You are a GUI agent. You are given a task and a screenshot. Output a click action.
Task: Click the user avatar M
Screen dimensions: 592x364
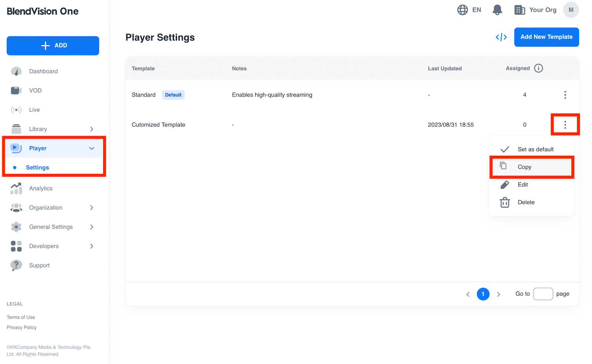coord(571,10)
